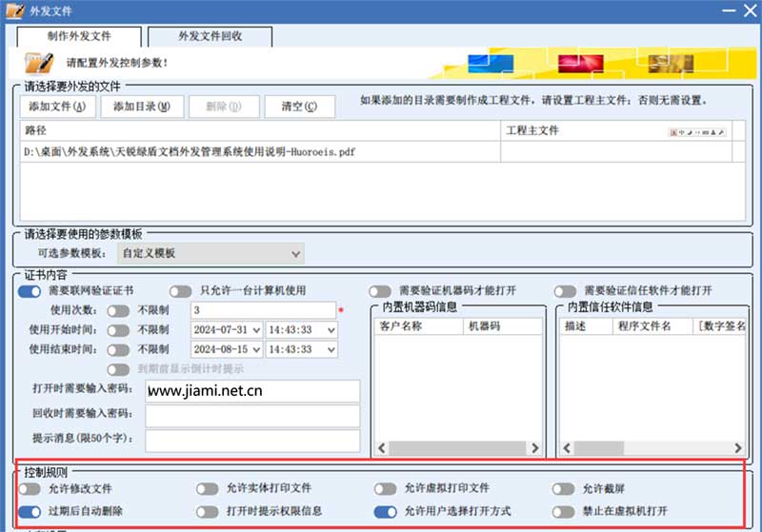Click the 使用次数 input field
This screenshot has width=762, height=532.
click(264, 310)
